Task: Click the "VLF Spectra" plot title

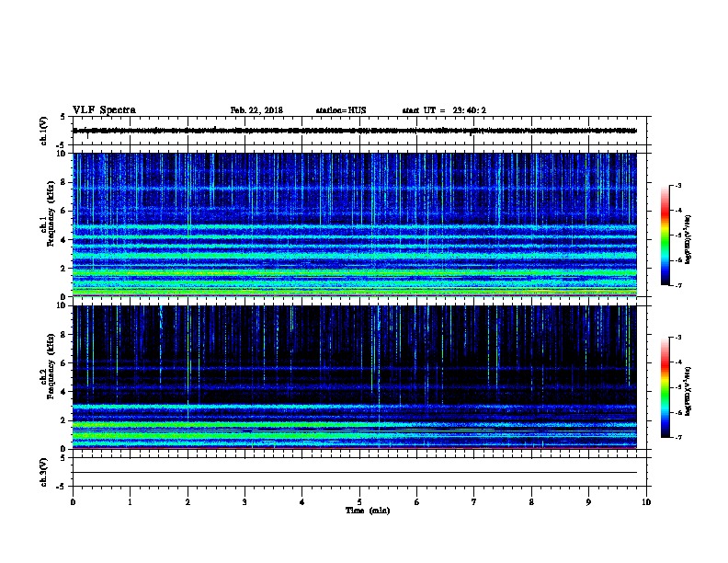Action: click(104, 110)
